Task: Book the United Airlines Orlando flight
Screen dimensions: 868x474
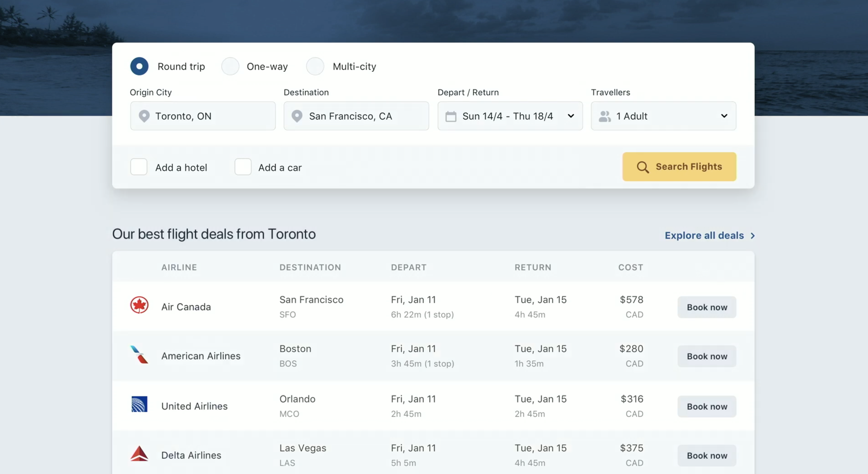Action: 706,406
